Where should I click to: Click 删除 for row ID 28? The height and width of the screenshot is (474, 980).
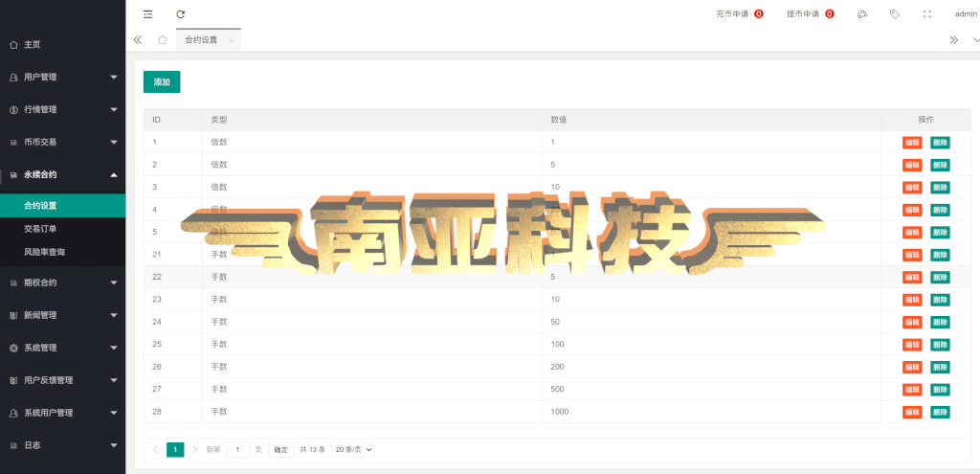click(940, 412)
